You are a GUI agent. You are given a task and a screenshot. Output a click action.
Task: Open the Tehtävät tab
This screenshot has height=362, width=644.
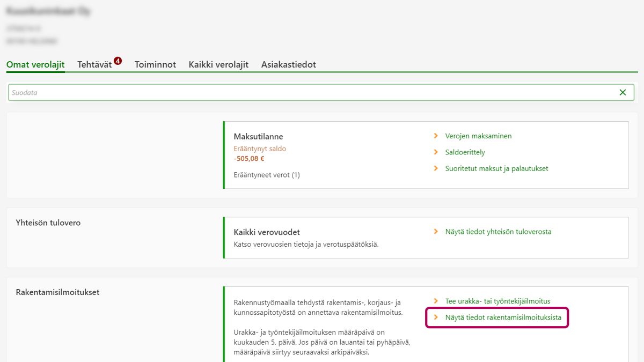[94, 64]
